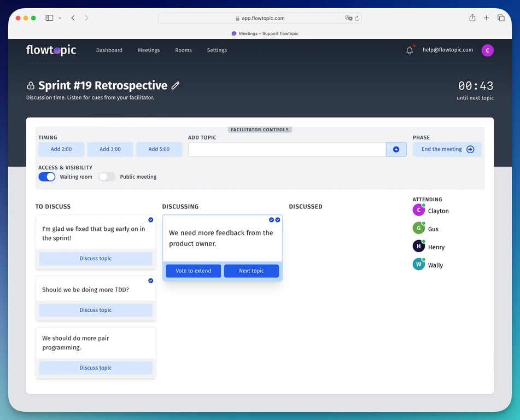Click the flowtopic logo

click(51, 50)
